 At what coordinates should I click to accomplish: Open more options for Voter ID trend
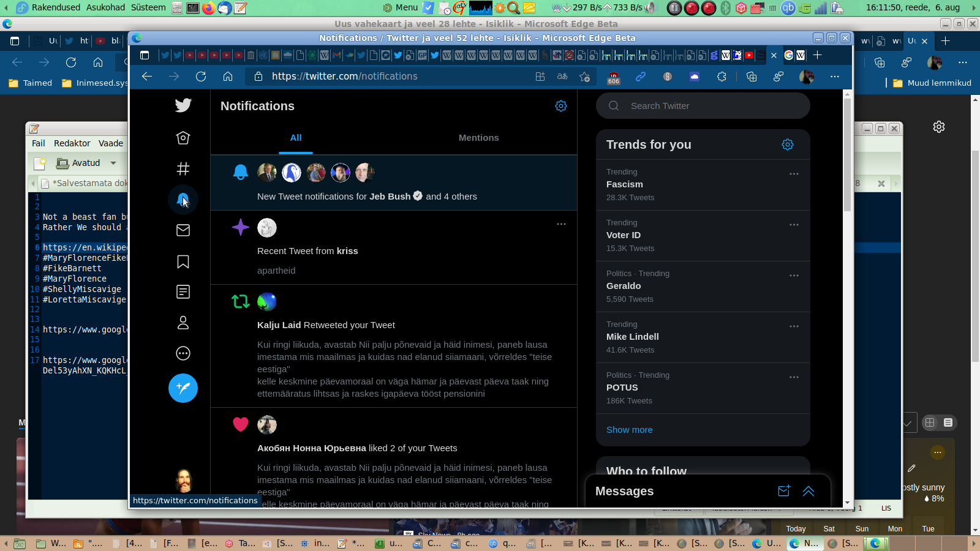(x=794, y=225)
